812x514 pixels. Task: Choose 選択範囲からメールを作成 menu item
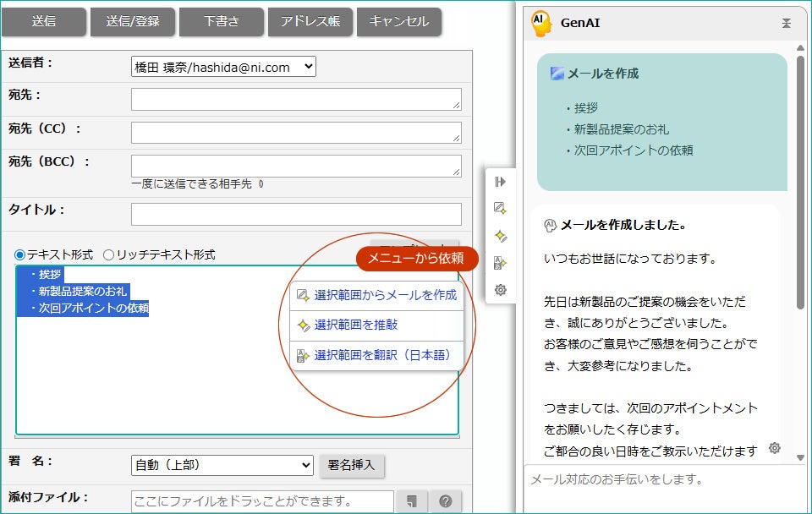[376, 295]
